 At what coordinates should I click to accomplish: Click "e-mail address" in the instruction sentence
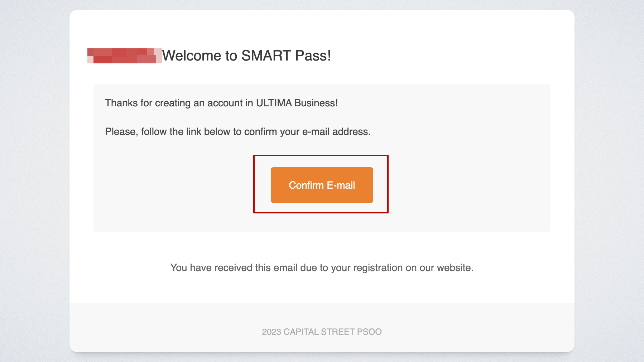click(x=336, y=132)
